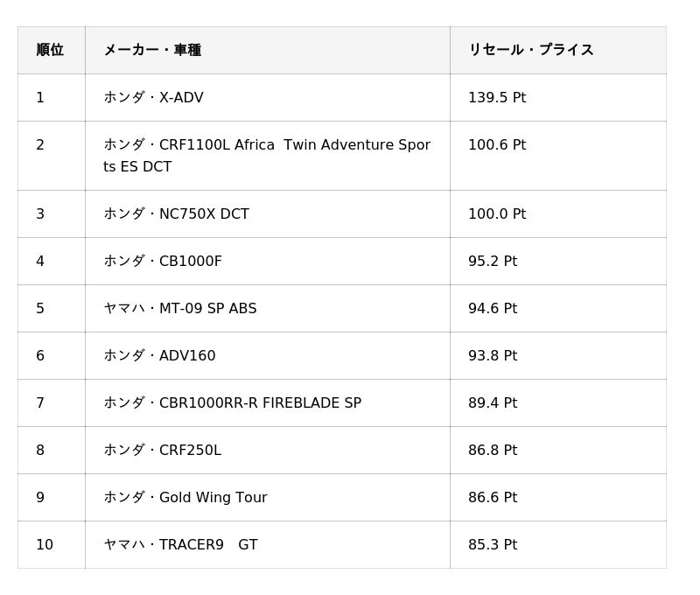The width and height of the screenshot is (700, 595).
Task: Select the CBR1000RR-R FIREBLADE SP cell
Action: pos(268,403)
